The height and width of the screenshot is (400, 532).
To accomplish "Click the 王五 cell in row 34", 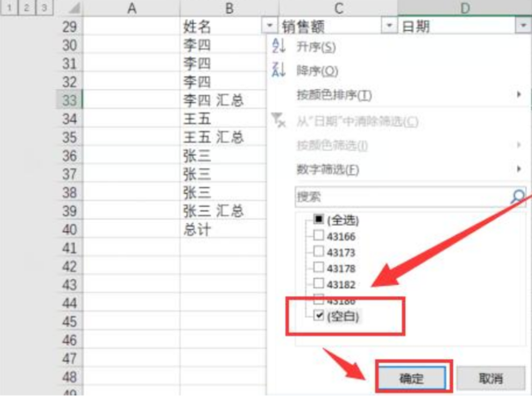I will pyautogui.click(x=223, y=118).
